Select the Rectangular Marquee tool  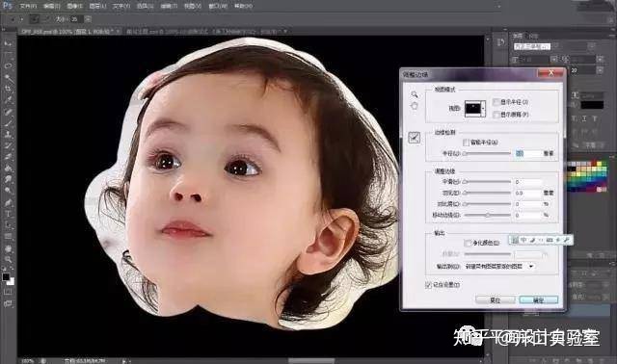tap(8, 55)
